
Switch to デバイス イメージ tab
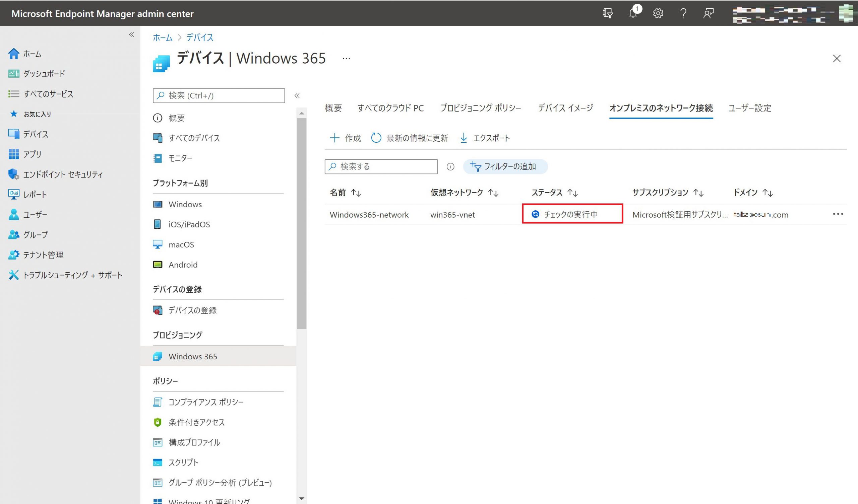(x=565, y=108)
